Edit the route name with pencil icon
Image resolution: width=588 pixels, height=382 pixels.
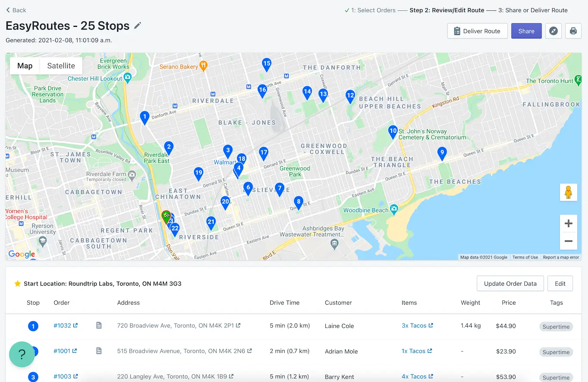pos(138,25)
